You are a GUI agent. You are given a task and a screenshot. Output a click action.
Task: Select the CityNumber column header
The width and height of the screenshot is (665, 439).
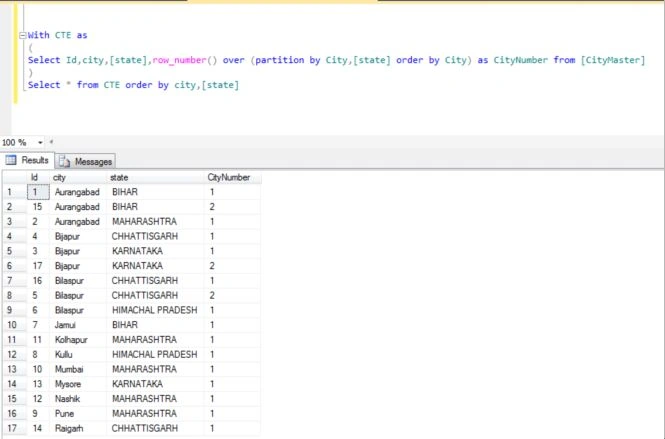point(232,178)
